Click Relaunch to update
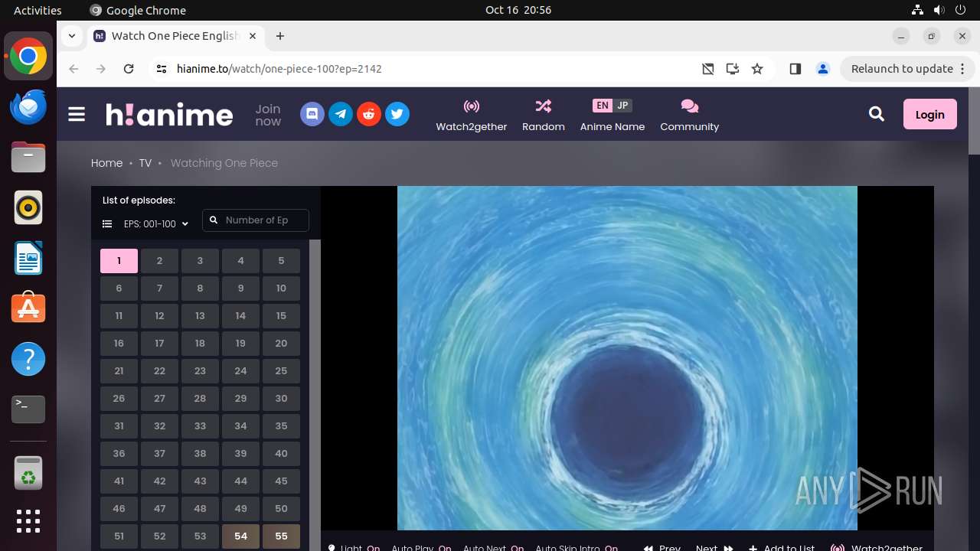This screenshot has height=551, width=980. tap(907, 69)
